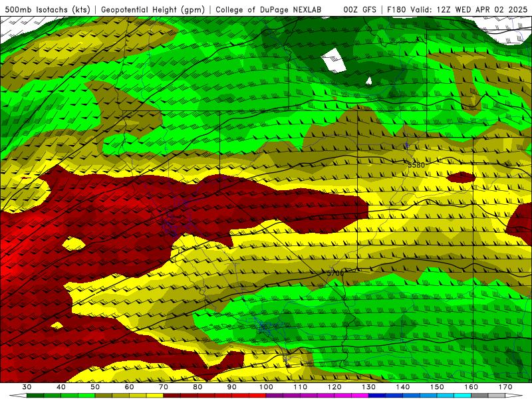Click the '90' colorbar value label

click(232, 387)
